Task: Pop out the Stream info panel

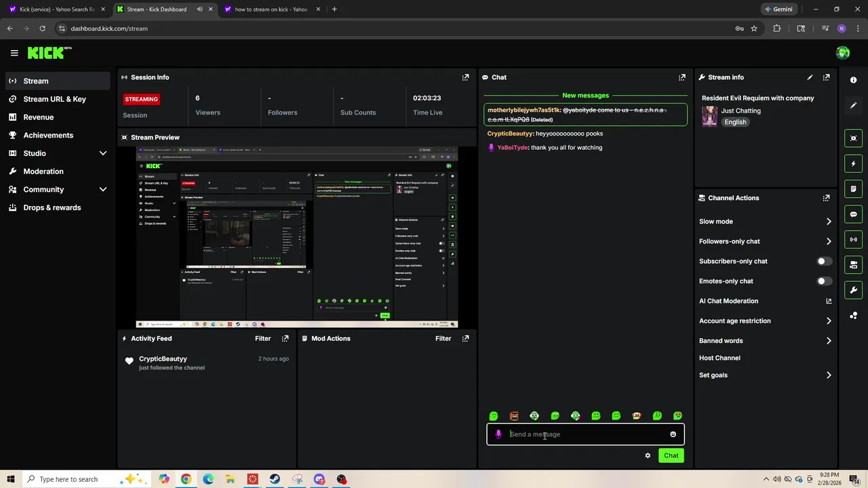Action: 826,77
